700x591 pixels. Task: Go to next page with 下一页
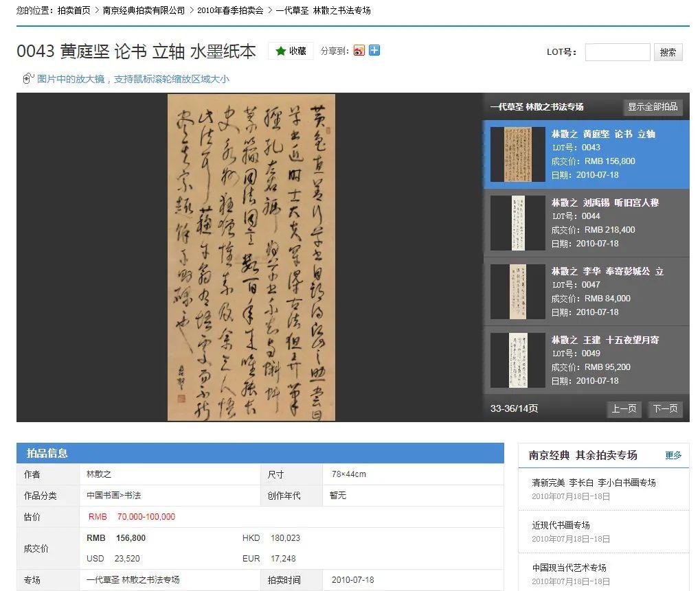coord(665,408)
